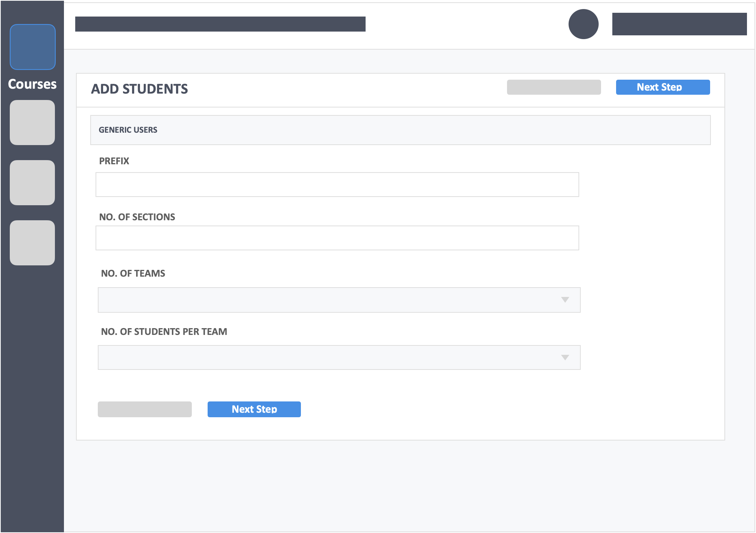756x533 pixels.
Task: Click the Courses label in sidebar
Action: tap(32, 84)
